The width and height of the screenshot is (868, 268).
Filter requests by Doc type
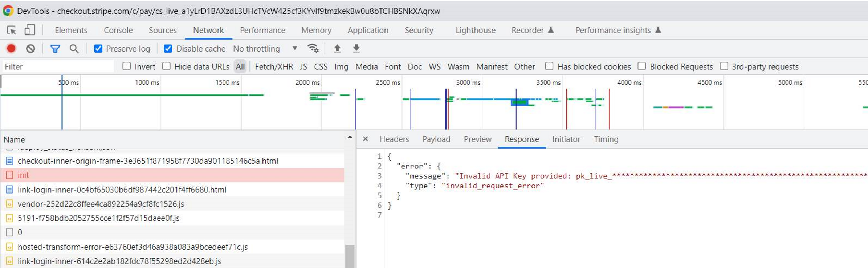[415, 66]
